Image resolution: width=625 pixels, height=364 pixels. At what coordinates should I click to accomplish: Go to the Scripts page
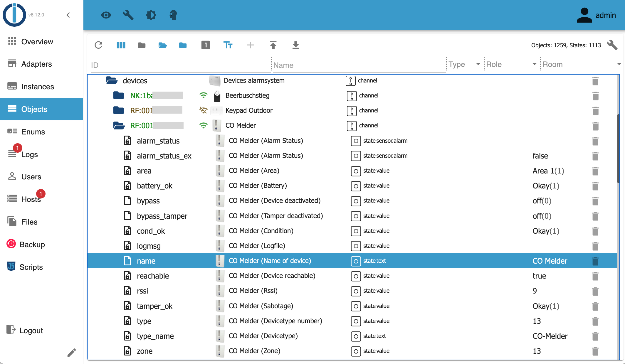[x=31, y=267]
